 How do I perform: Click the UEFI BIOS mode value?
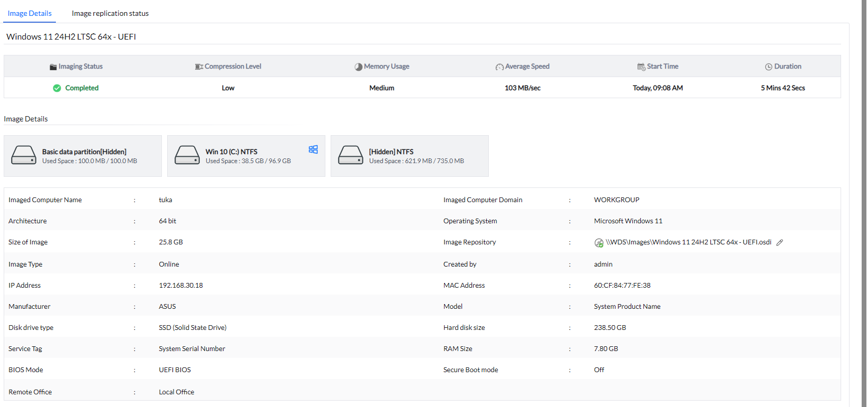[175, 370]
